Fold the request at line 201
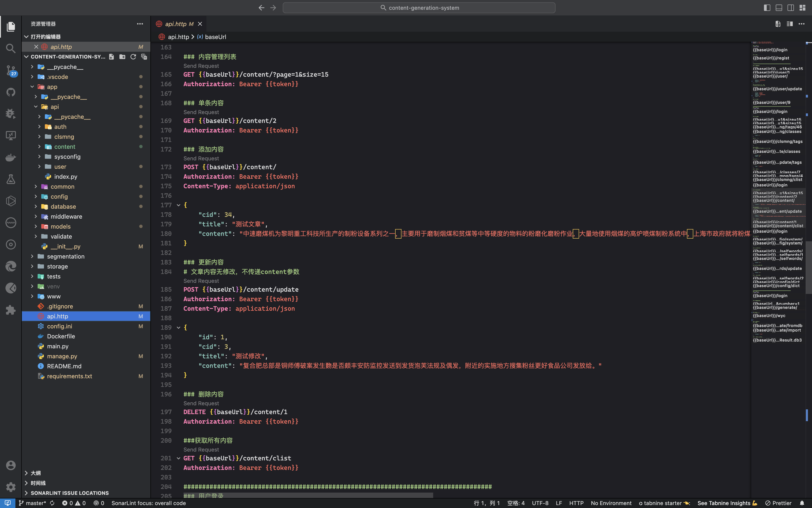 tap(179, 458)
